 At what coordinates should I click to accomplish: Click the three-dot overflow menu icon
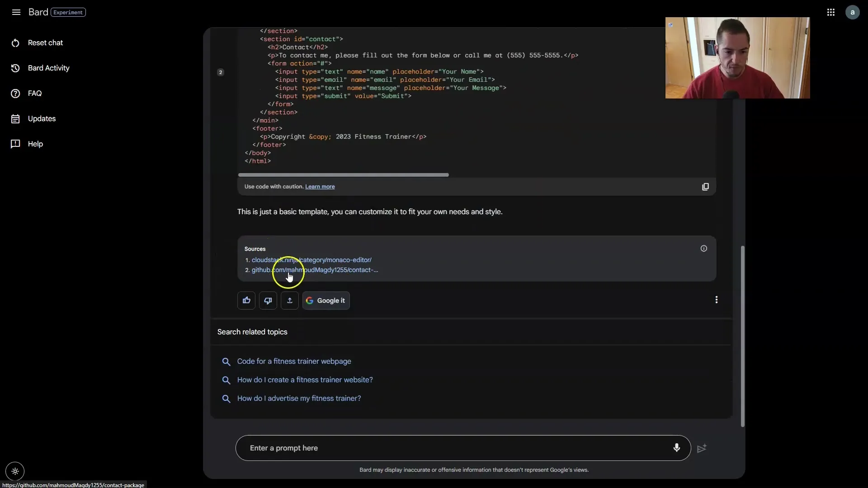point(716,300)
